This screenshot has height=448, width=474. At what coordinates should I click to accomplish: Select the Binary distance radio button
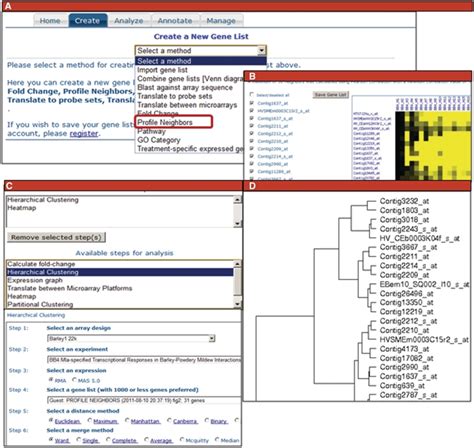click(x=207, y=420)
